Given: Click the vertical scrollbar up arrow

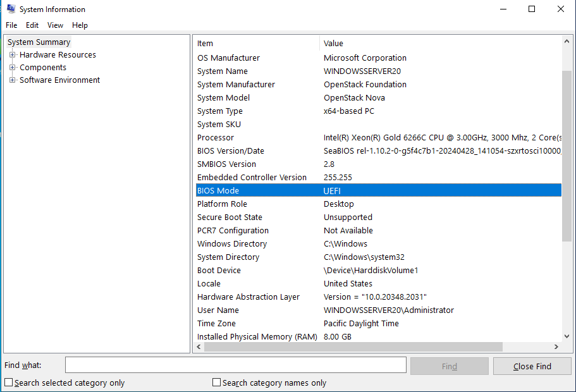Looking at the screenshot, I should click(x=567, y=42).
